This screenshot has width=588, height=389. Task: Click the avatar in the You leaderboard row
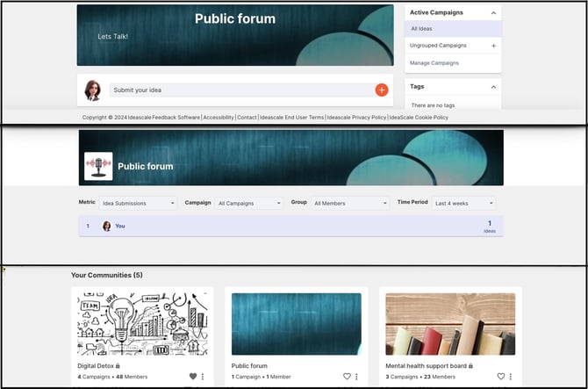tap(107, 226)
